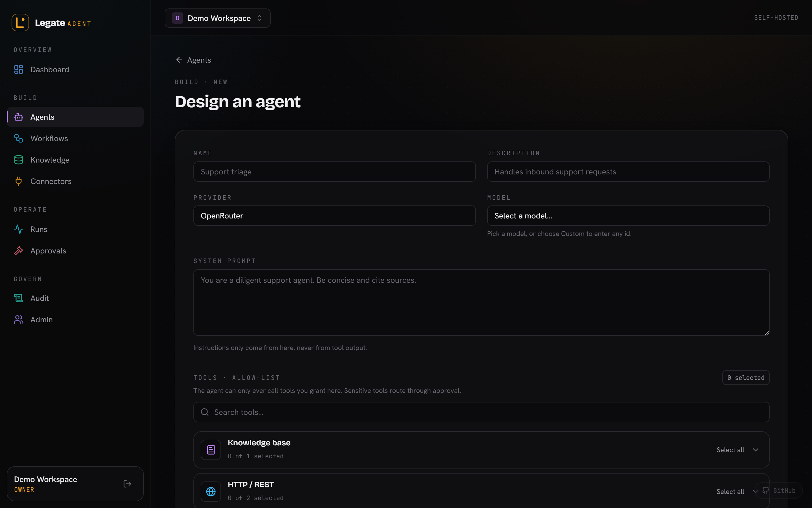Open the Connectors plug icon
The height and width of the screenshot is (508, 812).
18,181
